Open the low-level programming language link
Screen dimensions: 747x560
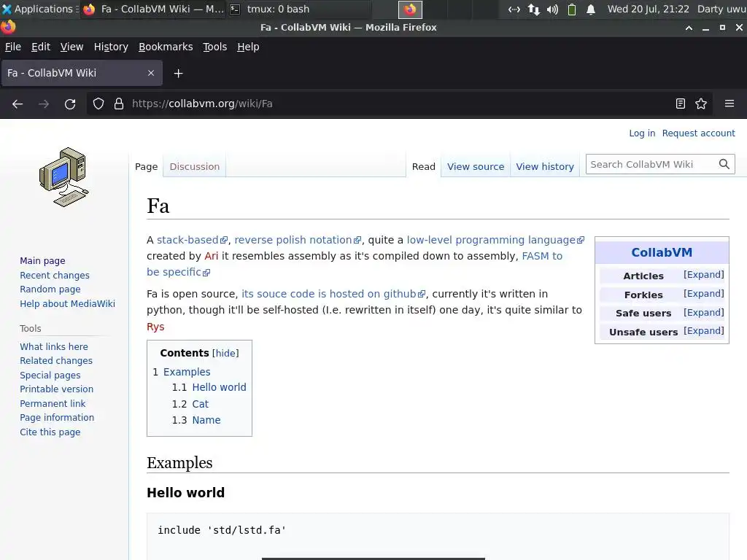[x=495, y=240]
